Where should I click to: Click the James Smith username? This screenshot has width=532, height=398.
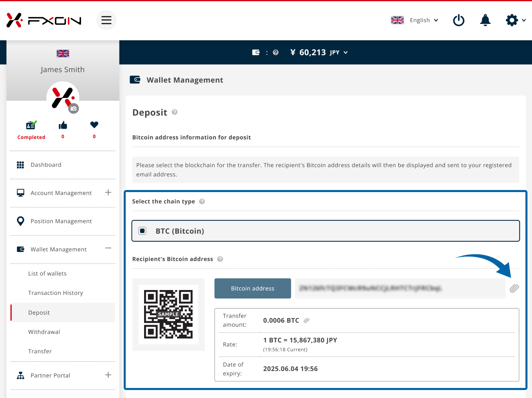[x=63, y=70]
